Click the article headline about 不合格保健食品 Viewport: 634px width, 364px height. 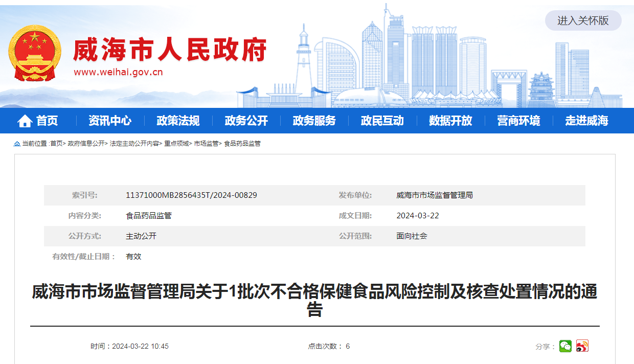pyautogui.click(x=314, y=301)
